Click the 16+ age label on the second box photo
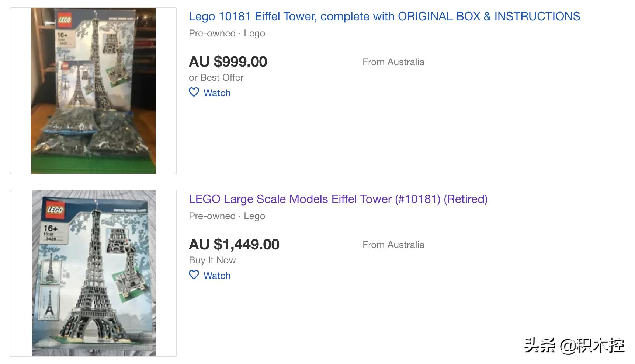The width and height of the screenshot is (635, 364). (51, 228)
